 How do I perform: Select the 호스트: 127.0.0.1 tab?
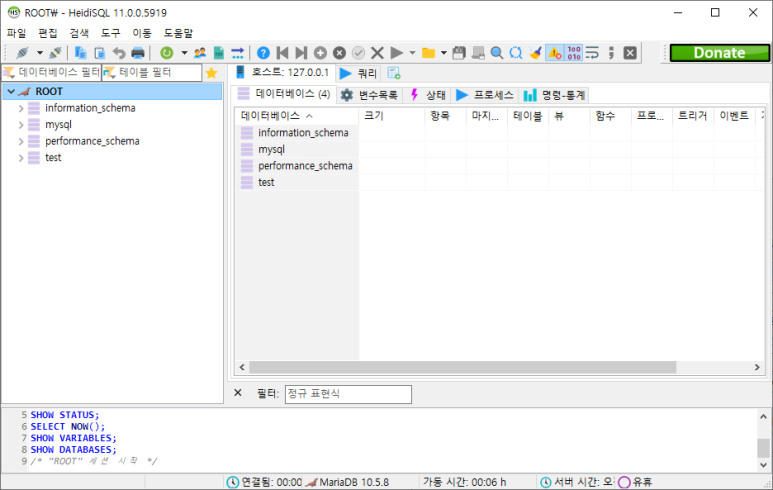pyautogui.click(x=282, y=72)
